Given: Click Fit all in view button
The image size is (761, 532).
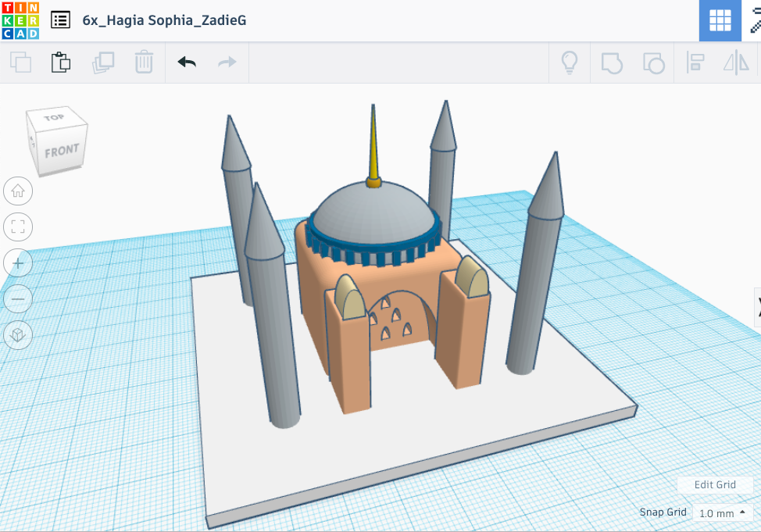Looking at the screenshot, I should [x=18, y=227].
